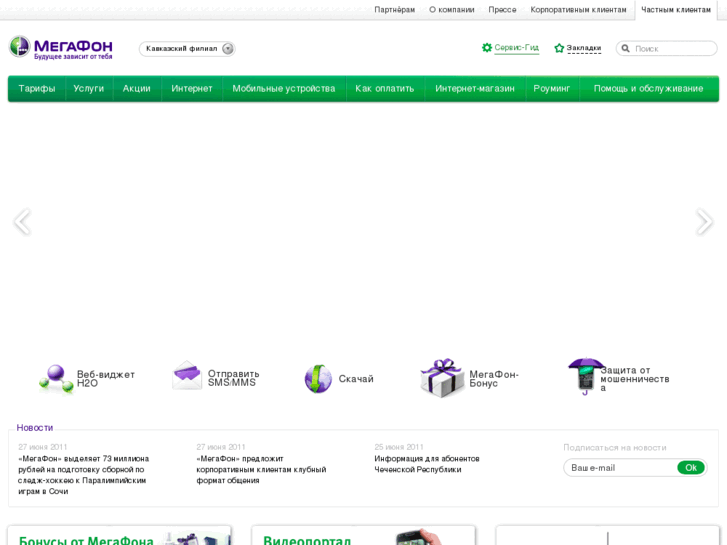Screen dimensions: 727x545
Task: Click the envelope SMS/MMS icon
Action: tap(187, 375)
